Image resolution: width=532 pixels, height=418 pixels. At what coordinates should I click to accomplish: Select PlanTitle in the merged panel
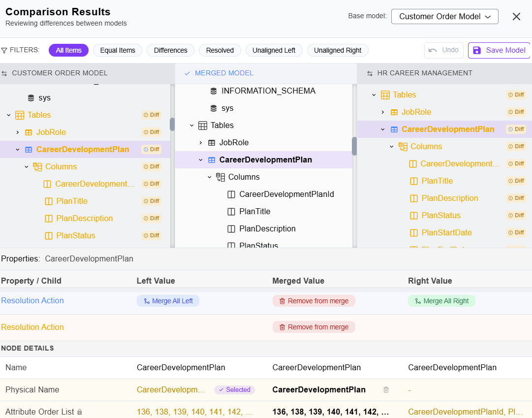tap(255, 212)
